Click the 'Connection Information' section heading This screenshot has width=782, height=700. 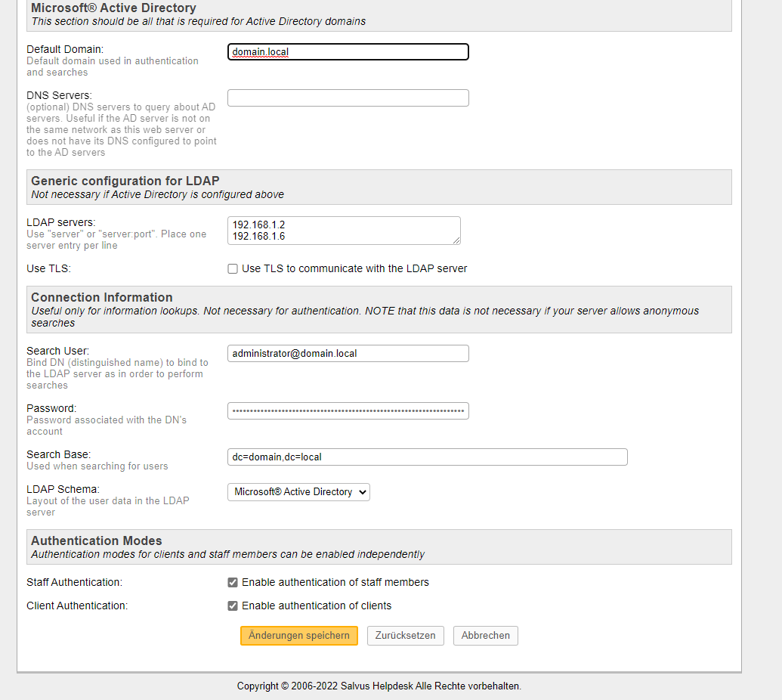tap(101, 298)
